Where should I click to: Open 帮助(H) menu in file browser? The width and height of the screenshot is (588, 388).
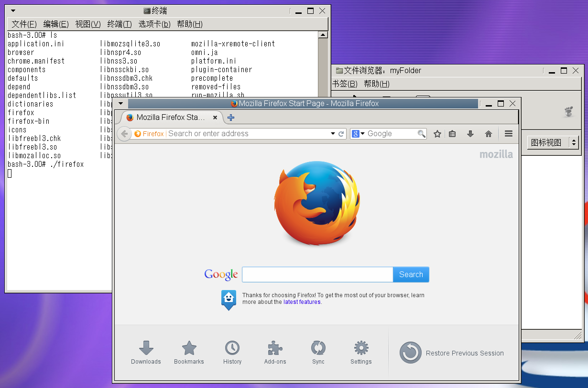pyautogui.click(x=377, y=84)
